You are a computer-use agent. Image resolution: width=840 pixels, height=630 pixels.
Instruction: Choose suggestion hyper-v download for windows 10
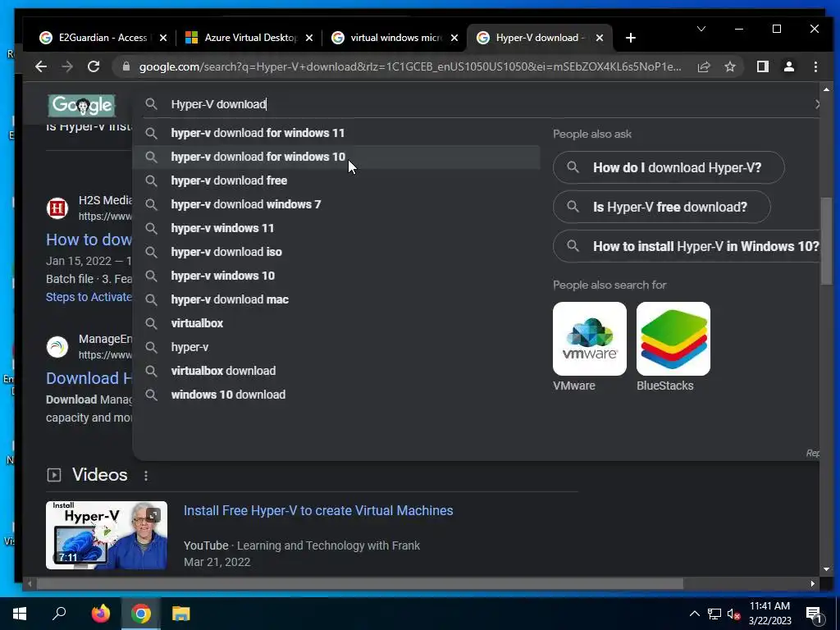pyautogui.click(x=336, y=157)
